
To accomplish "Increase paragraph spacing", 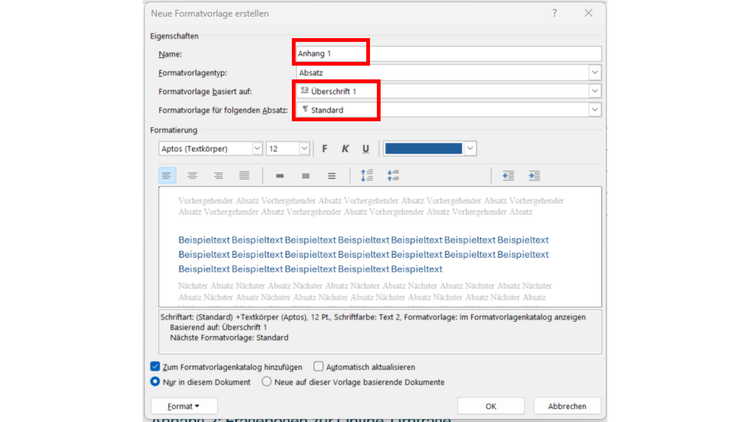I will click(x=367, y=176).
